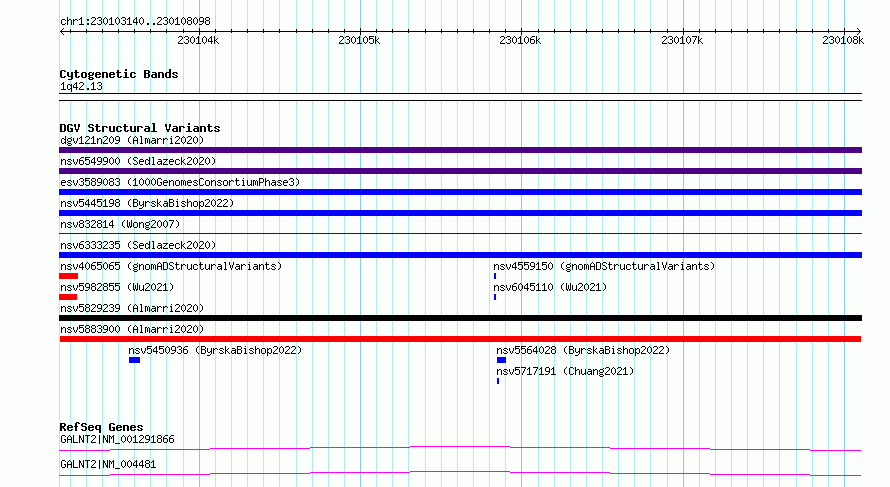This screenshot has width=890, height=487.
Task: Open nsv4559150 (gnomADStructuralVariants) label
Action: tap(604, 266)
